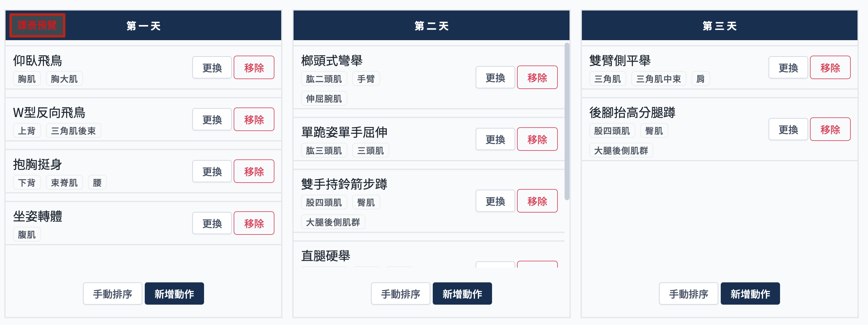
Task: Open manual sorting for day one
Action: coord(113,294)
